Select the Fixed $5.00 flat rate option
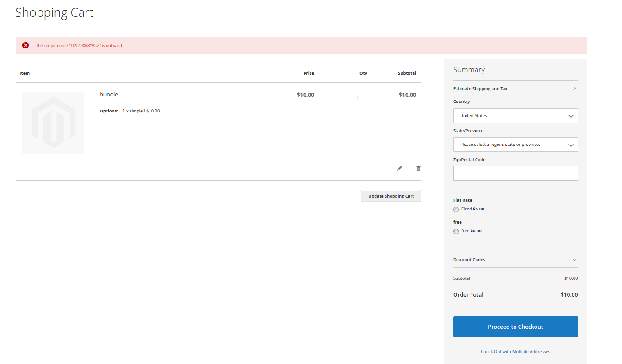Image resolution: width=622 pixels, height=364 pixels. click(456, 209)
